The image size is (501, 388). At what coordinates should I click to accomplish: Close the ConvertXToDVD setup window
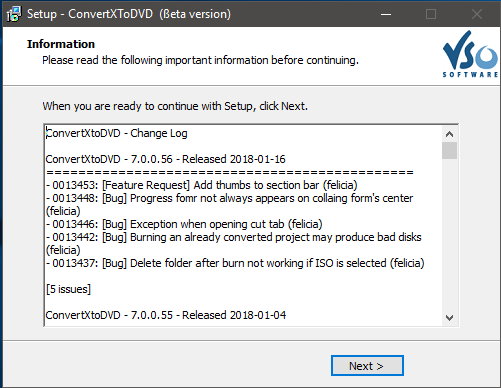[x=477, y=14]
